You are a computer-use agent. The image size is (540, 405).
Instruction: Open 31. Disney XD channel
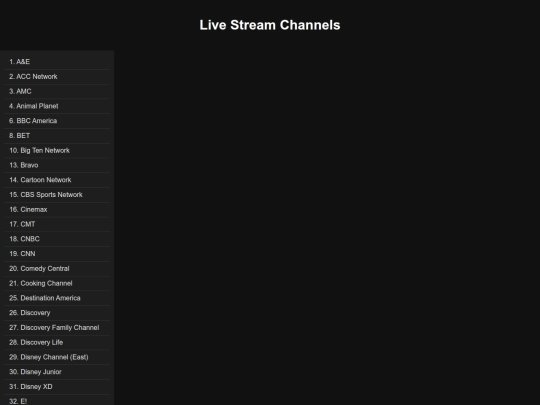coord(57,387)
